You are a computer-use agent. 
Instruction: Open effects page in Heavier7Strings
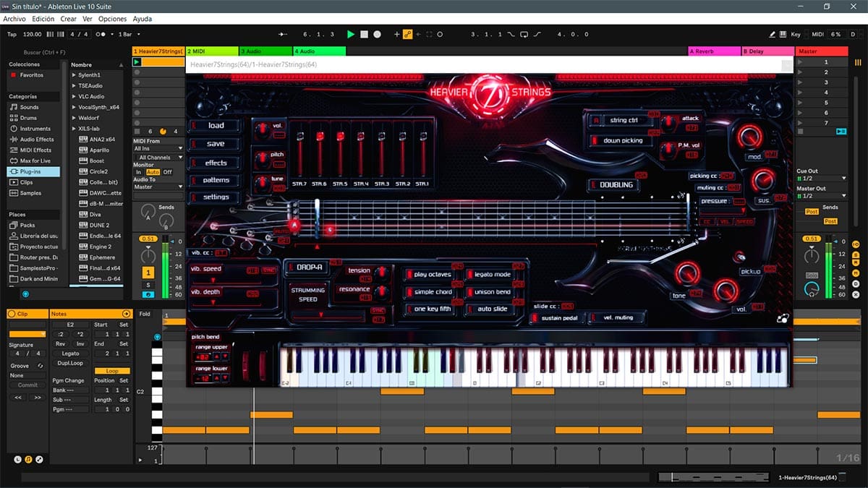pyautogui.click(x=216, y=162)
